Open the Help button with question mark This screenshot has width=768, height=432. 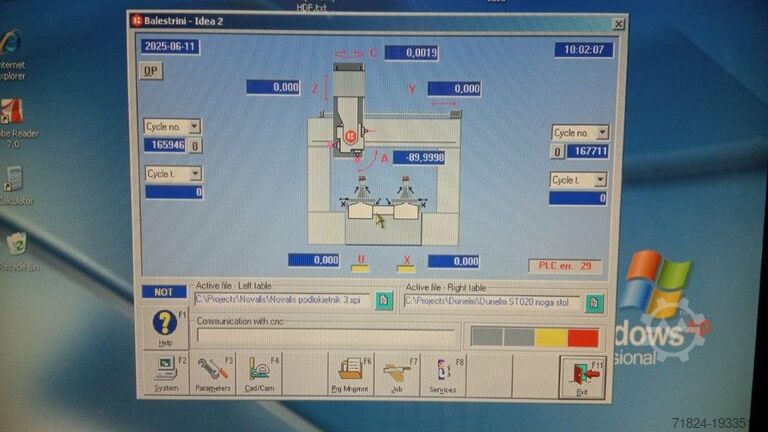[165, 328]
